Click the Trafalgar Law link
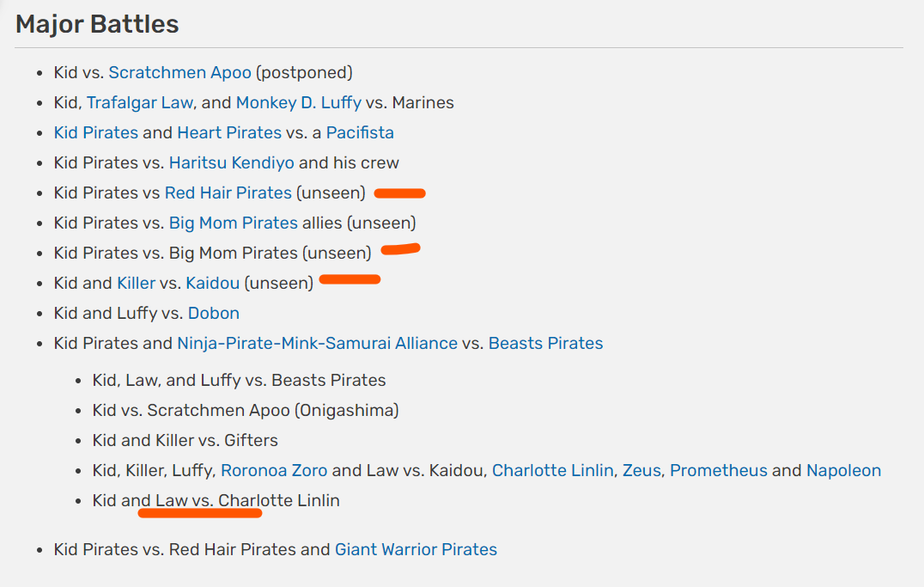Screen dimensions: 924x587 139,103
